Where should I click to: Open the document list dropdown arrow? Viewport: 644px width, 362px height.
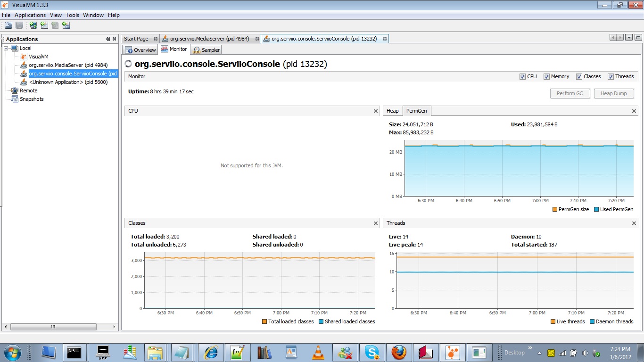(x=628, y=38)
